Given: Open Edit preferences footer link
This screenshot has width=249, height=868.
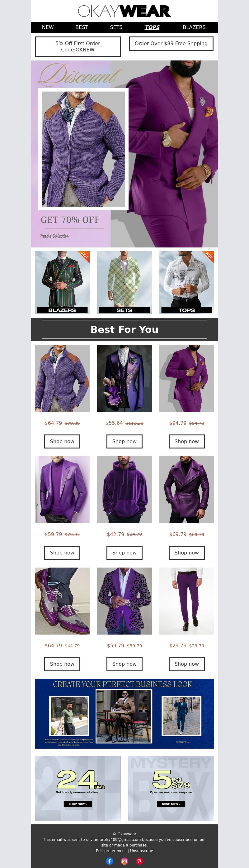Looking at the screenshot, I should (x=111, y=851).
